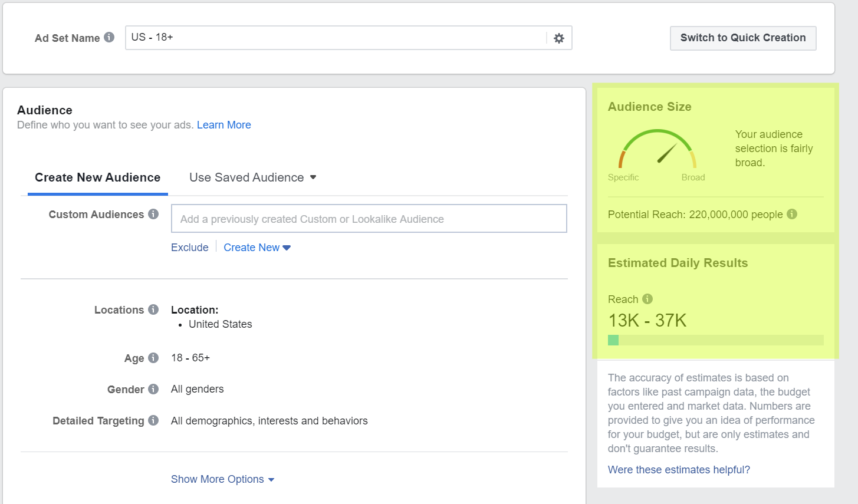Click the Reach info icon

pos(647,299)
